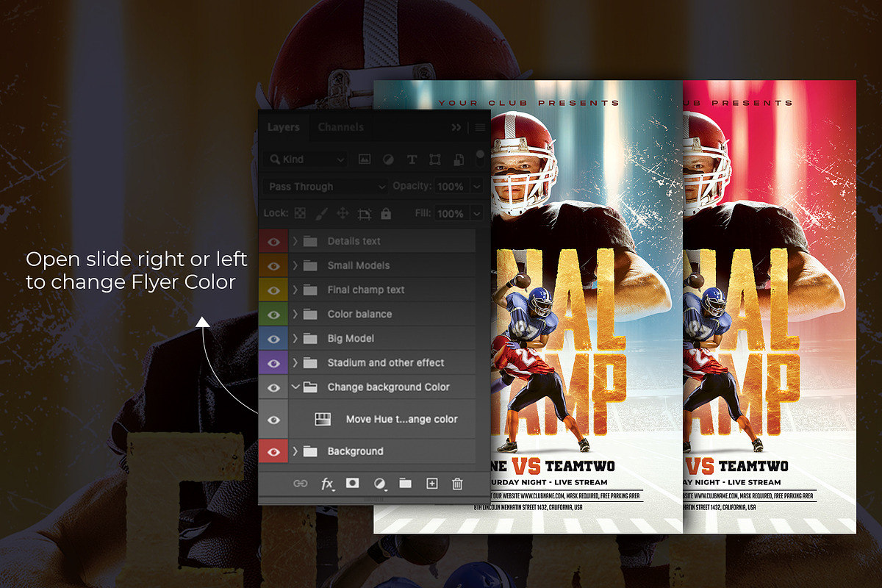Viewport: 882px width, 588px height.
Task: Hide the Small Models group
Action: coord(273,265)
